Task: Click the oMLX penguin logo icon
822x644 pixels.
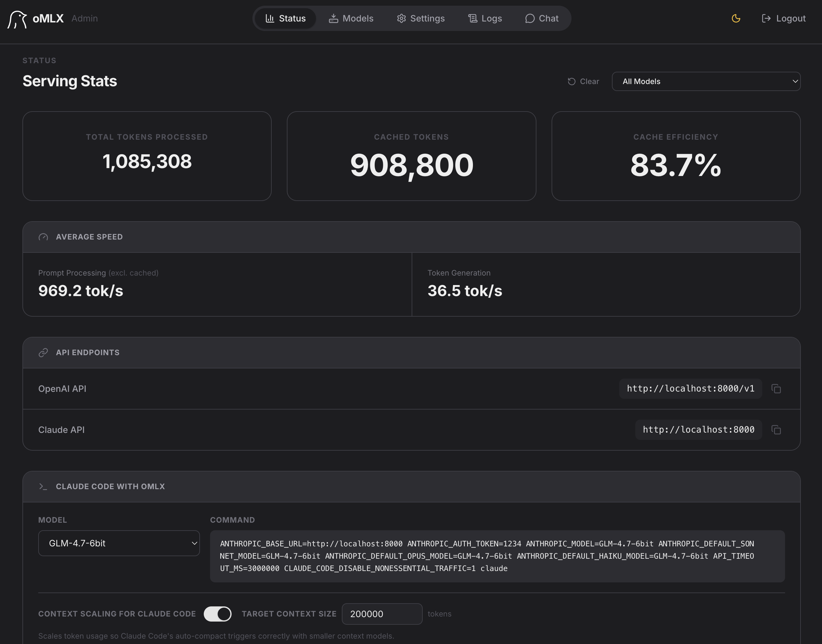Action: click(17, 19)
